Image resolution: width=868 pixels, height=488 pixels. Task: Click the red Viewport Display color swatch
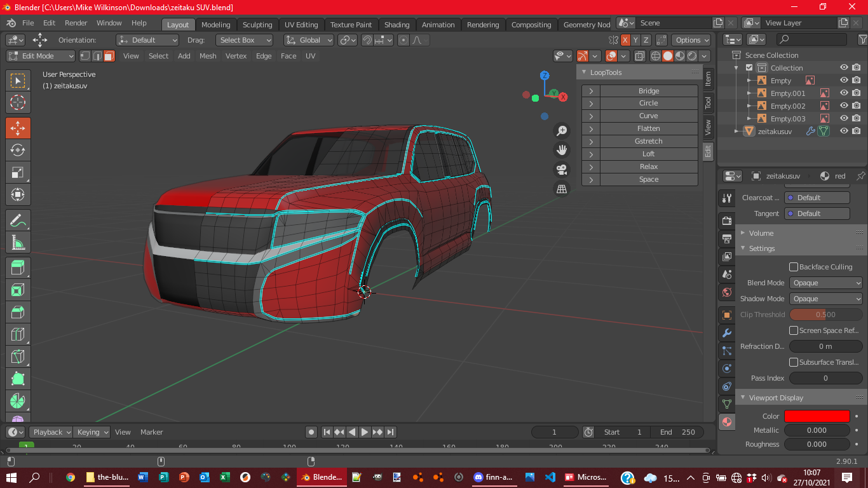tap(817, 416)
